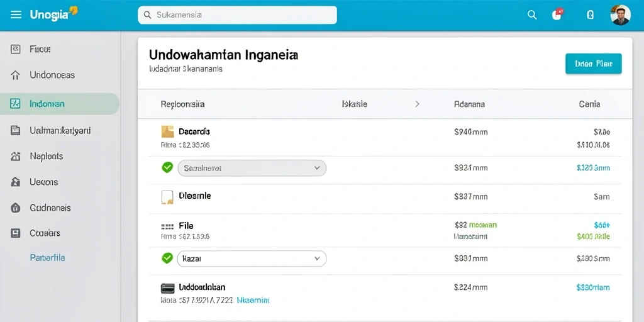Focus the Sukamensia search box
The height and width of the screenshot is (322, 644).
(237, 15)
